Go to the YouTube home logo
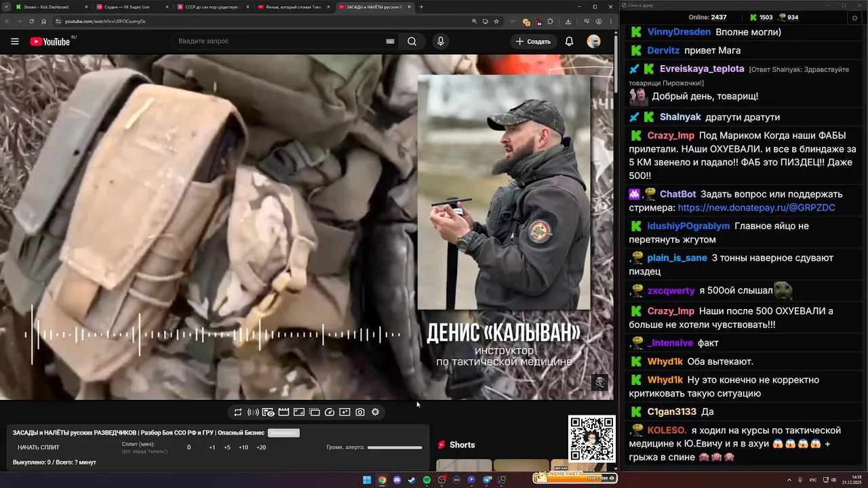Viewport: 868px width, 488px height. pos(50,41)
